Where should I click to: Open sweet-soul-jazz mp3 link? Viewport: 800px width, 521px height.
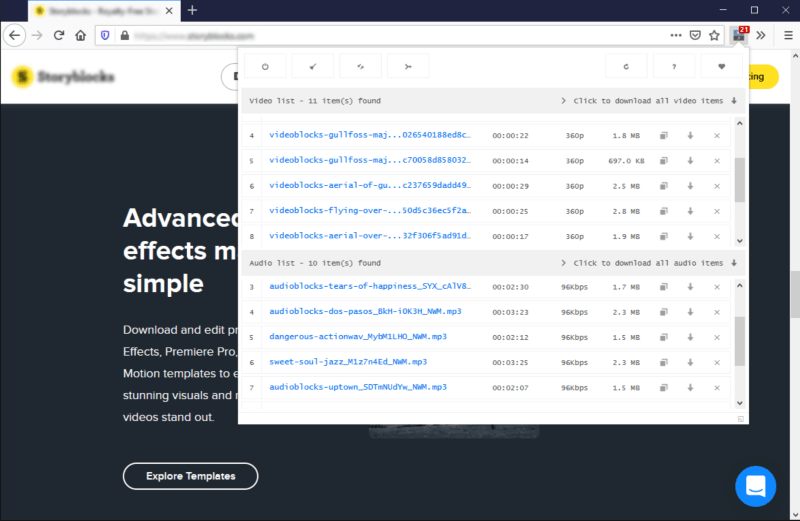coord(348,362)
